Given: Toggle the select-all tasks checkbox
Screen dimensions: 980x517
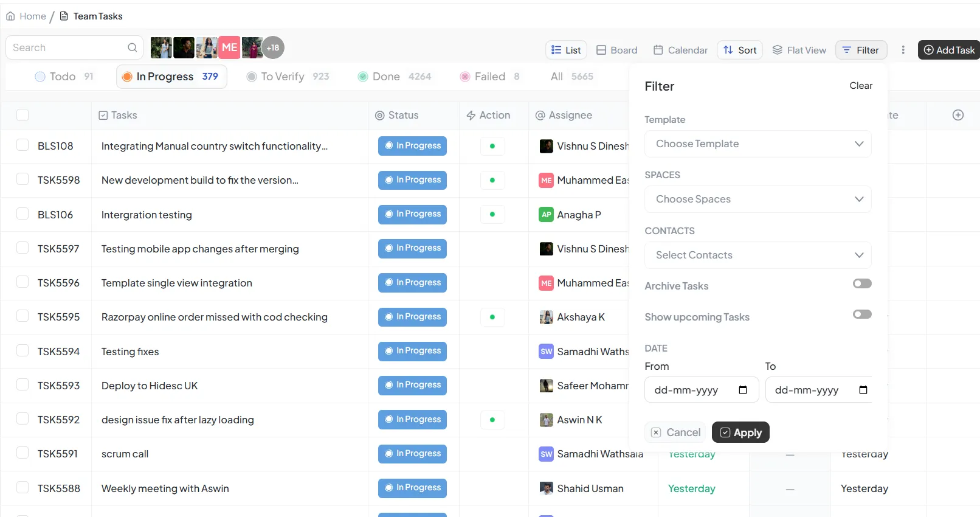Looking at the screenshot, I should pos(22,115).
